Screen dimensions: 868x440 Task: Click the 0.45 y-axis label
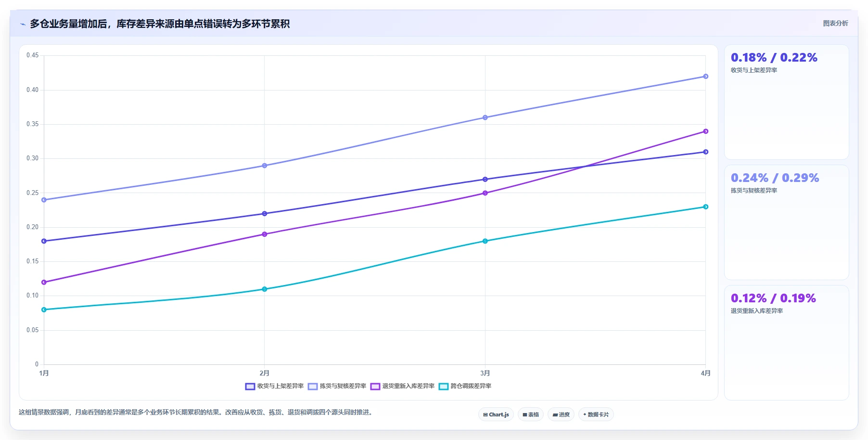[32, 55]
